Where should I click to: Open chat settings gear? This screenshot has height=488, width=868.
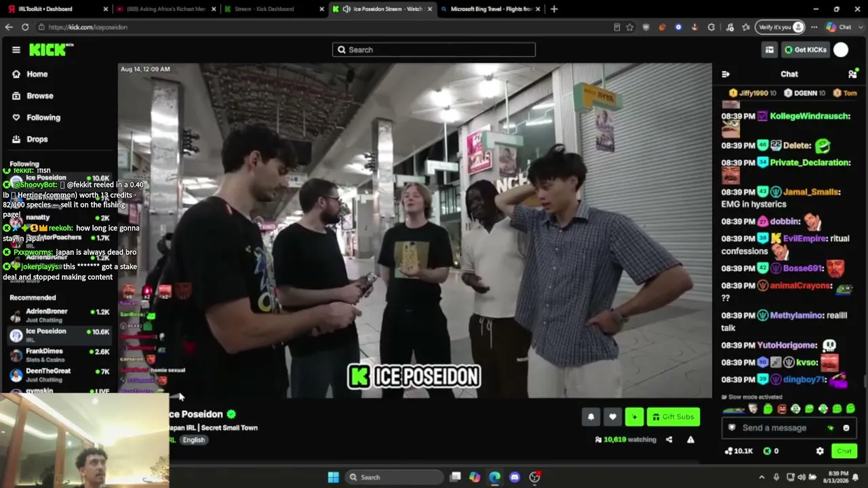click(x=820, y=451)
